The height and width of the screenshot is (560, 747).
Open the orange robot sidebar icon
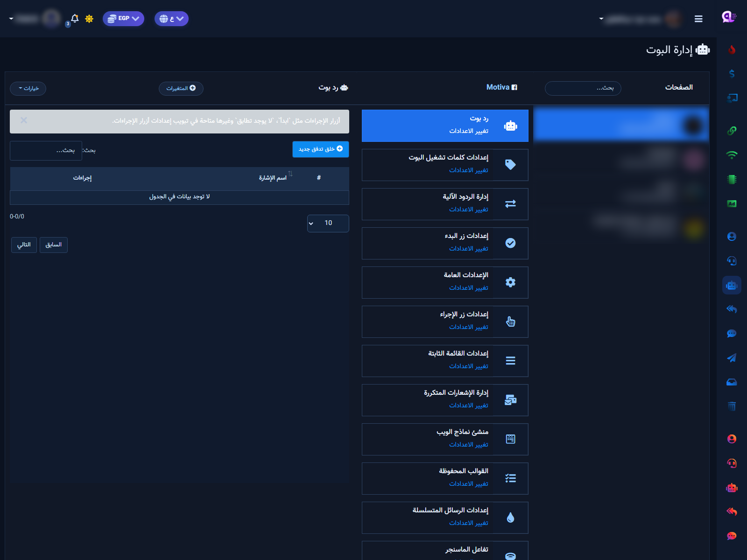tap(732, 488)
